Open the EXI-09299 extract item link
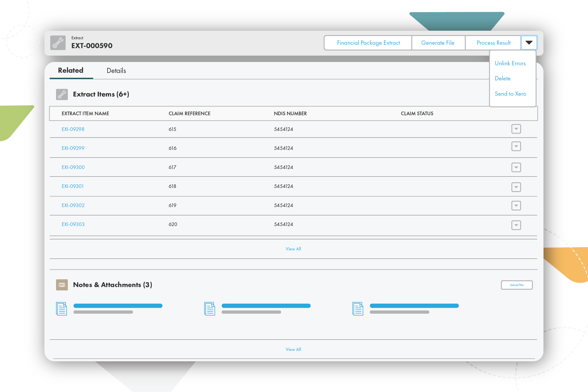Viewport: 588px width, 392px height. [73, 148]
